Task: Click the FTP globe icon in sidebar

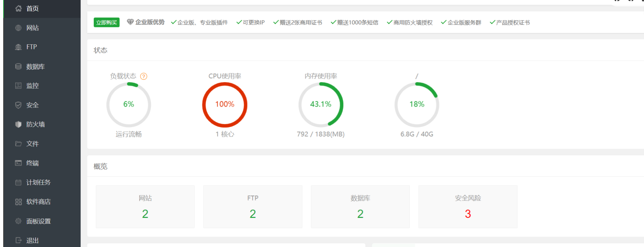Action: [18, 47]
